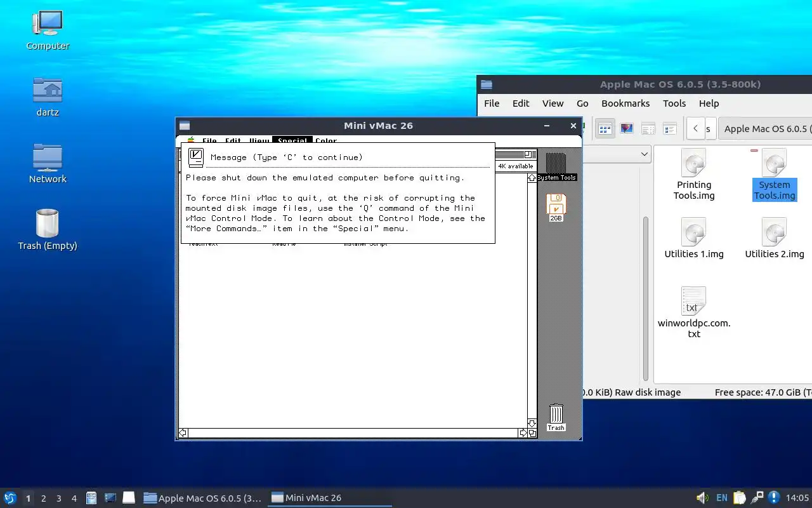Click the Finder window grow box

532,433
